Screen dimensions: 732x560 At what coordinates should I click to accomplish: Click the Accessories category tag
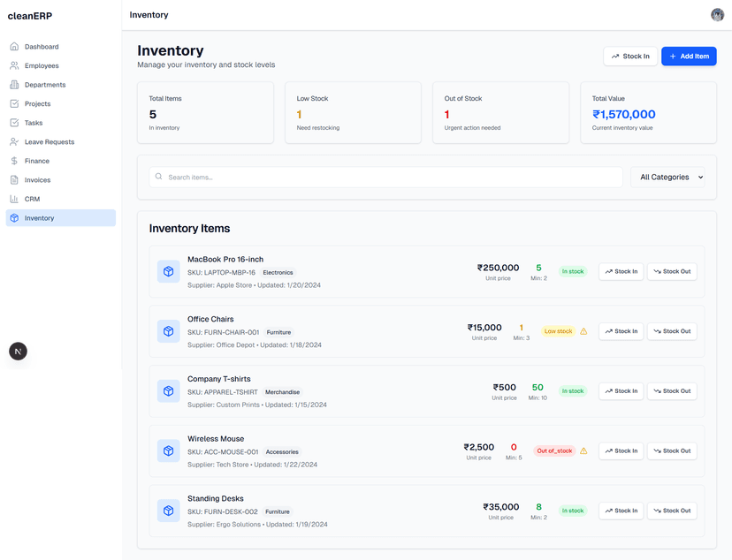282,452
